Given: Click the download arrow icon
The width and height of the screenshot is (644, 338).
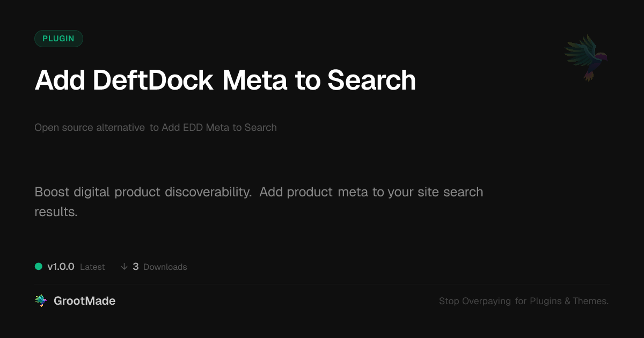Looking at the screenshot, I should 124,267.
